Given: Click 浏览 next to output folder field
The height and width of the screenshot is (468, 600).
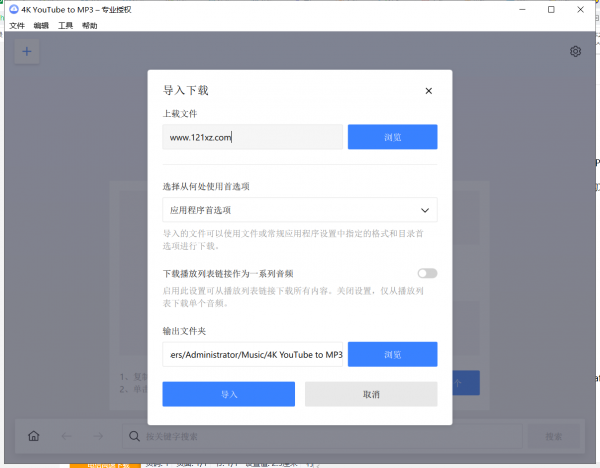Looking at the screenshot, I should [392, 354].
